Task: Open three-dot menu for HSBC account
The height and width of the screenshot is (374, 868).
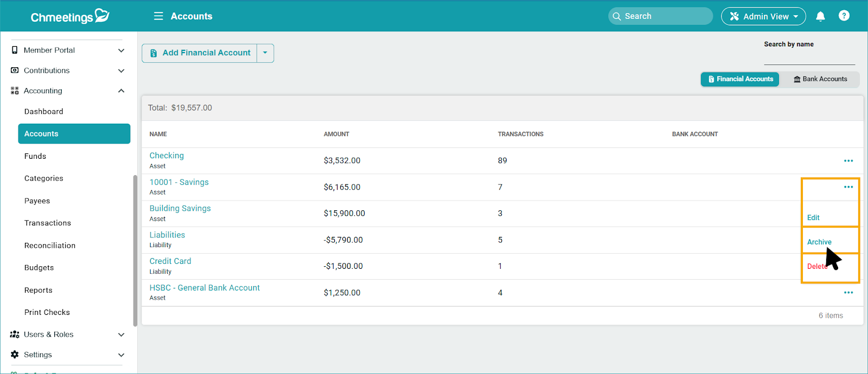Action: pyautogui.click(x=848, y=293)
